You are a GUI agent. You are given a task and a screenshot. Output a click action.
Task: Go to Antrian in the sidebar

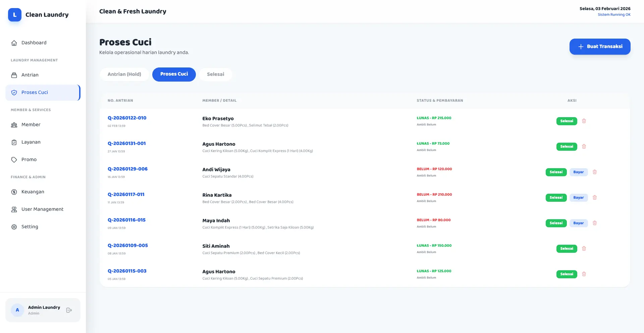coord(30,75)
